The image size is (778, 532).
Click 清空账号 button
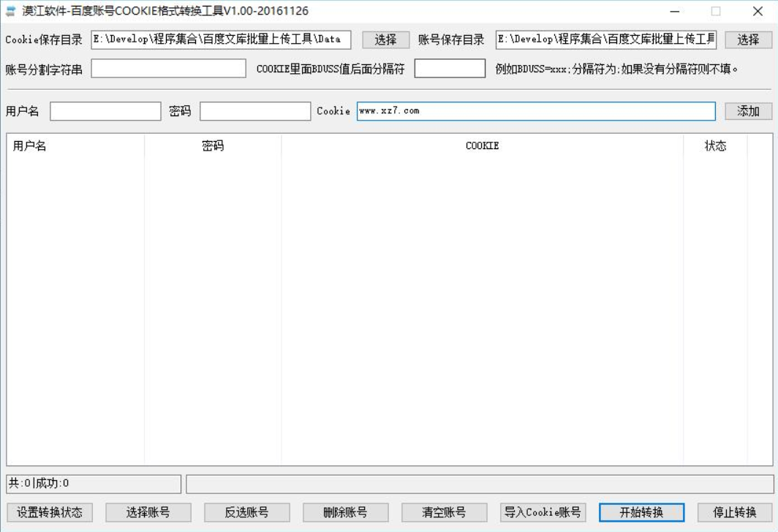(x=444, y=512)
